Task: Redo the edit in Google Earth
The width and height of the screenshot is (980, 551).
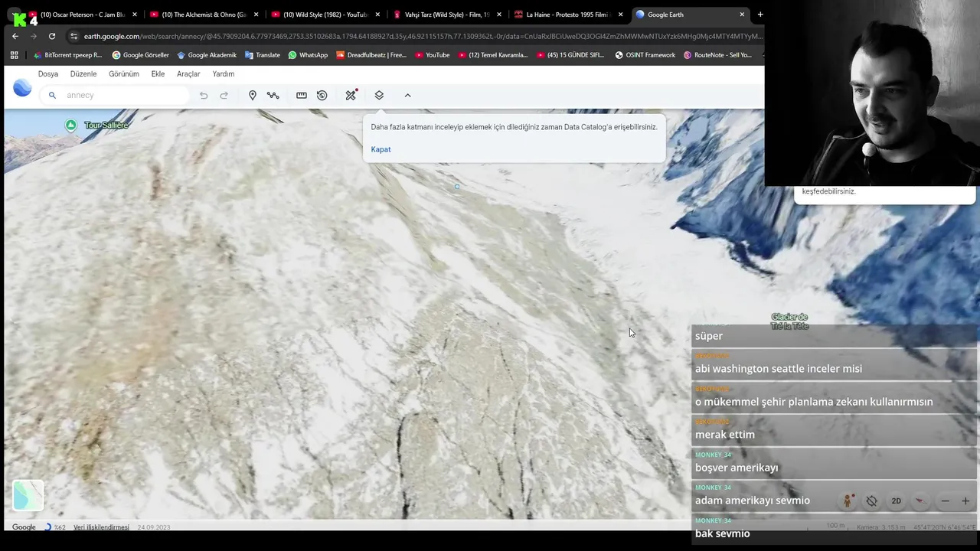Action: click(x=224, y=96)
